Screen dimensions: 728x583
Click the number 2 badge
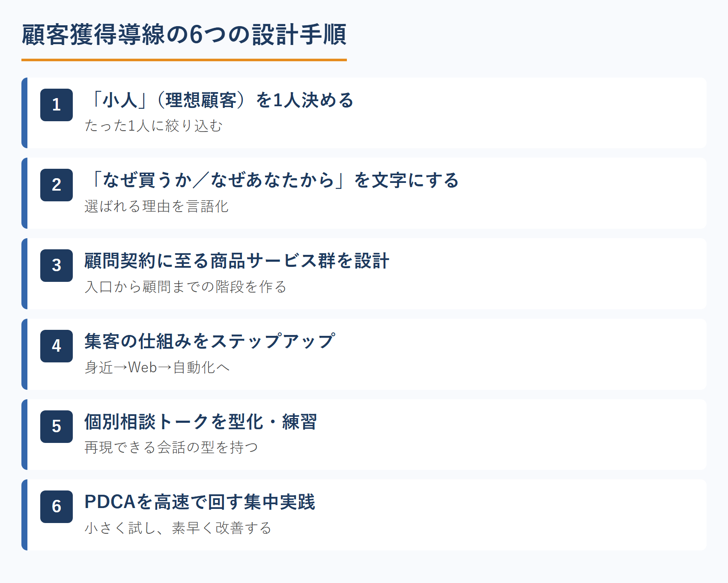tap(57, 185)
